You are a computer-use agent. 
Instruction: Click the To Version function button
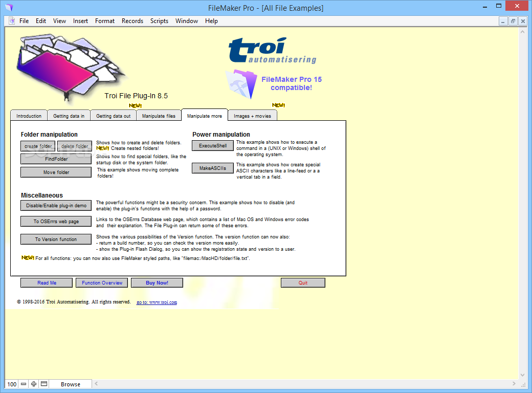56,239
